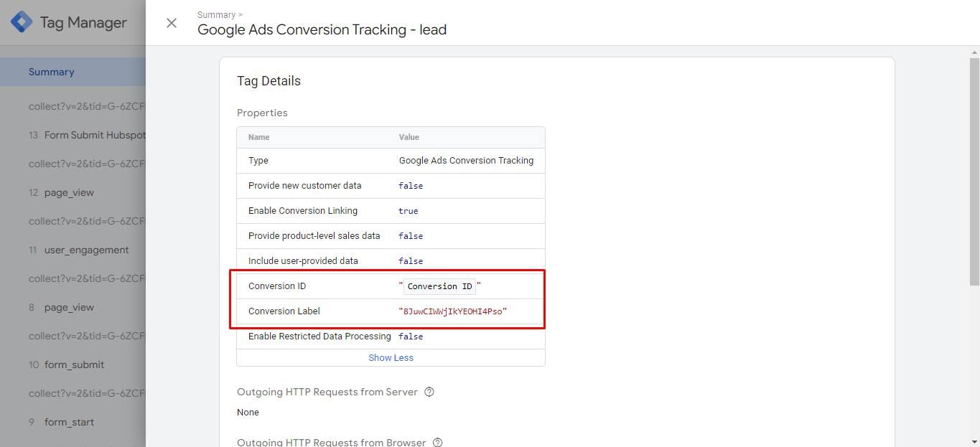Select the user_engagement event
Image resolution: width=980 pixels, height=447 pixels.
pyautogui.click(x=86, y=250)
